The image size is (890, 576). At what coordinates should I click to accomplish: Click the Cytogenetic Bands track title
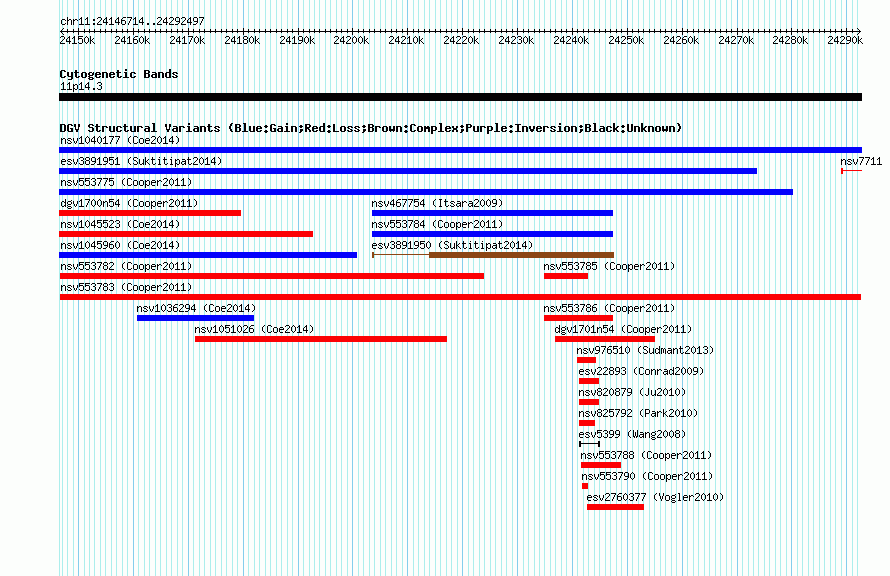click(x=119, y=74)
